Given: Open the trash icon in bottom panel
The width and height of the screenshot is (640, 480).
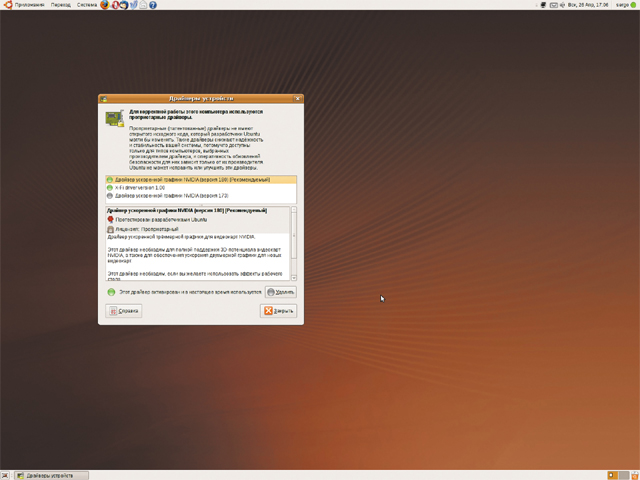Looking at the screenshot, I should pos(635,476).
